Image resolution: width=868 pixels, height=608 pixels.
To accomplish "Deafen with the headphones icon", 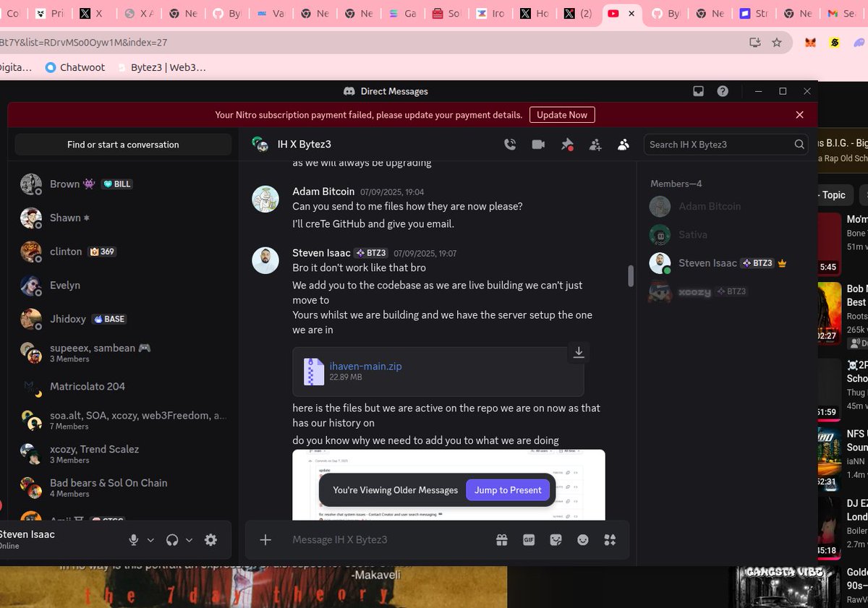I will pyautogui.click(x=172, y=540).
